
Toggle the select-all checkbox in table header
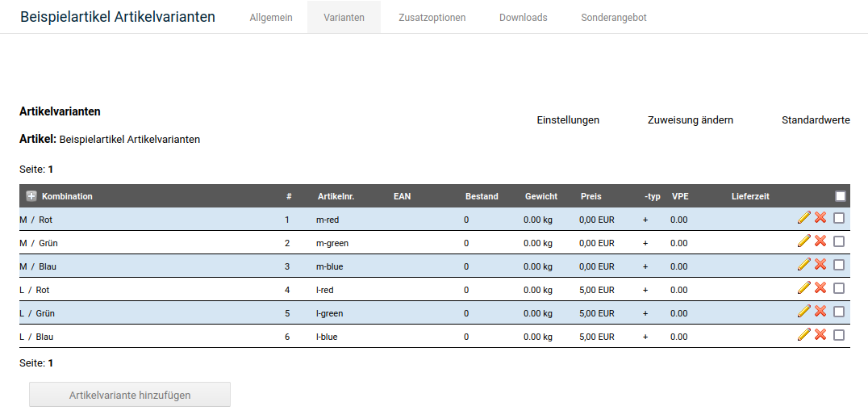(x=841, y=196)
